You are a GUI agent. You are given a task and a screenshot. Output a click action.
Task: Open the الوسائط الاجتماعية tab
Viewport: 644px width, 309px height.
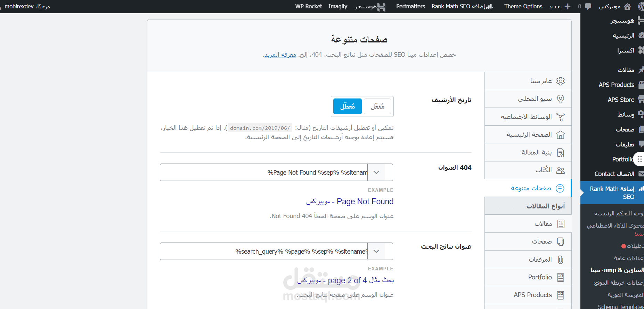pyautogui.click(x=528, y=117)
